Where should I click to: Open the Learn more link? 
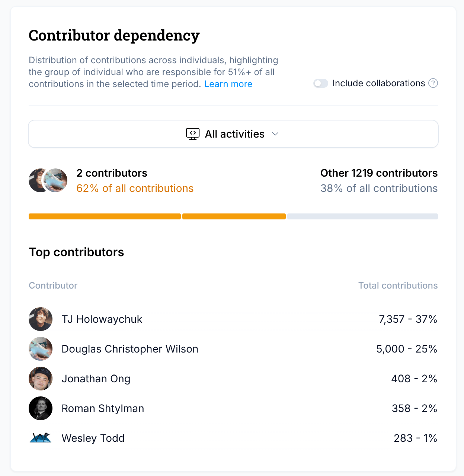228,84
